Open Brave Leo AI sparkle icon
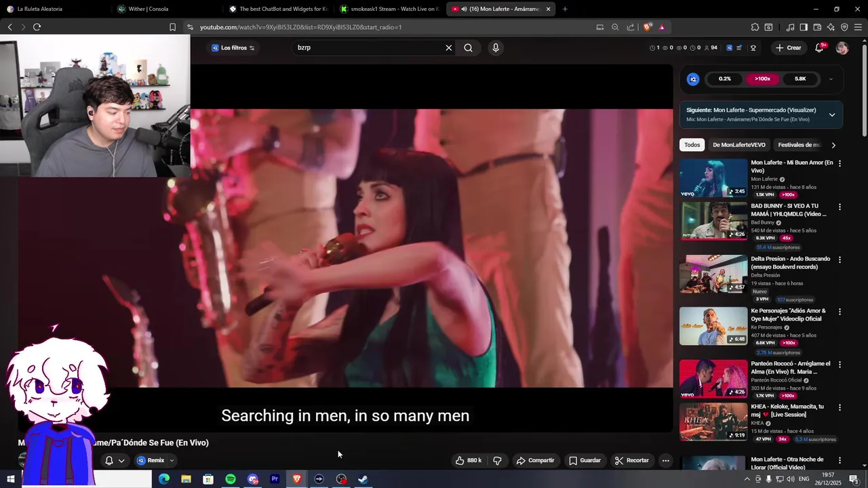This screenshot has height=488, width=868. (x=831, y=27)
